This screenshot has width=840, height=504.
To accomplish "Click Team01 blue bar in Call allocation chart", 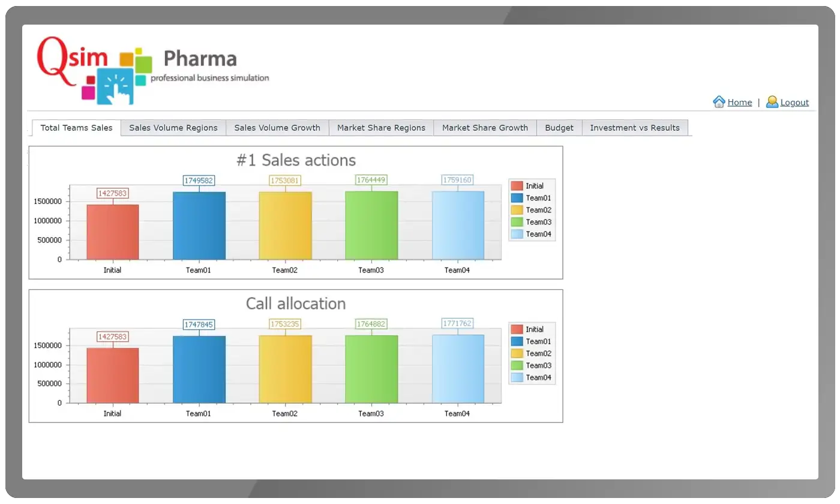I will 199,369.
